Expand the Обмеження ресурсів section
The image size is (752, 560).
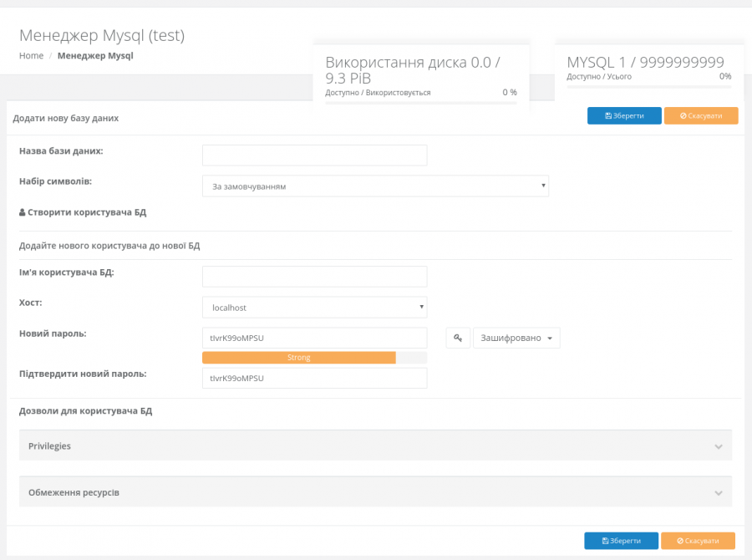click(375, 493)
